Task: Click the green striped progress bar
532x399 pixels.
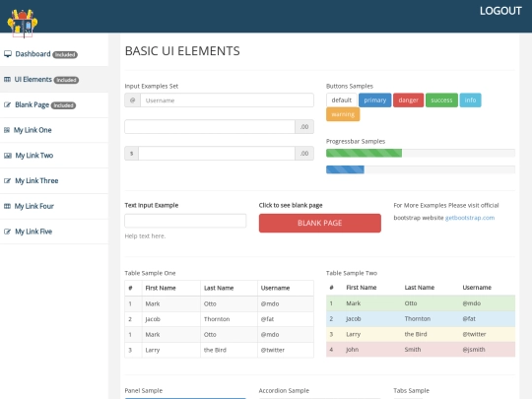Action: click(x=365, y=153)
